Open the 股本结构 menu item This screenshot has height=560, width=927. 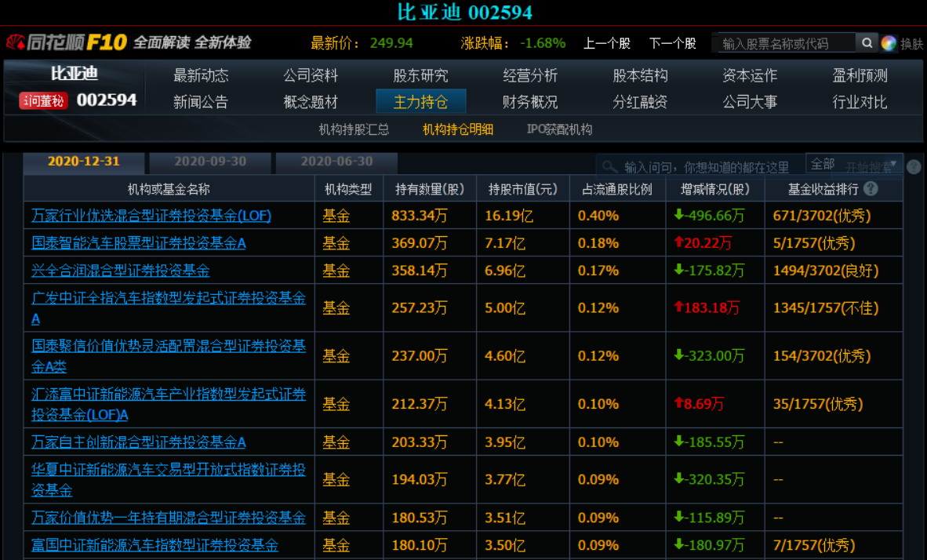640,75
